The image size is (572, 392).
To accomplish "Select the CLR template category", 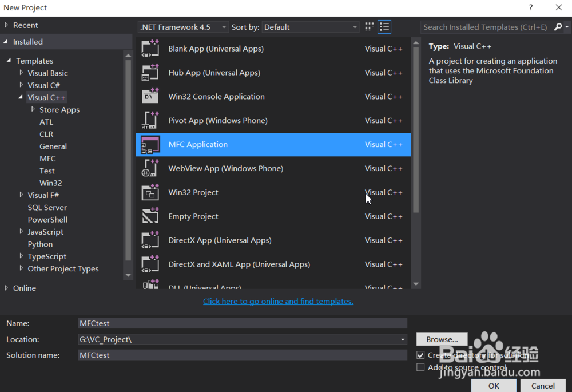I will [x=46, y=134].
